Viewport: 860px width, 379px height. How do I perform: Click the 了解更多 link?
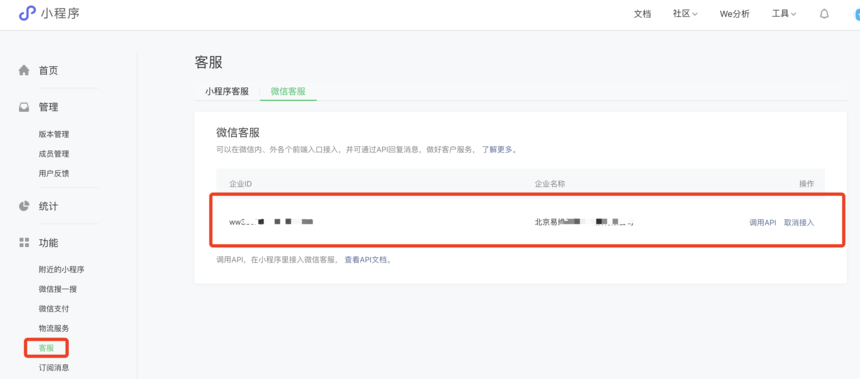497,149
